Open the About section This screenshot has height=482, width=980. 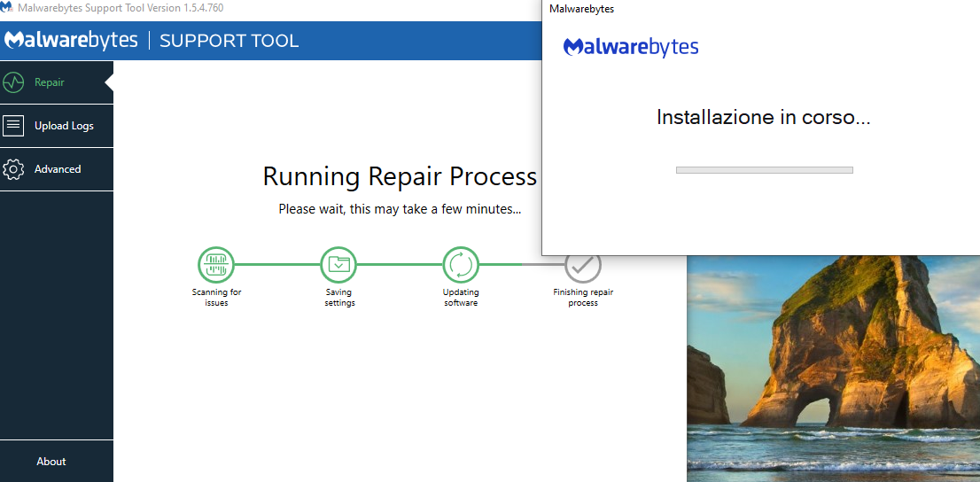pos(51,462)
